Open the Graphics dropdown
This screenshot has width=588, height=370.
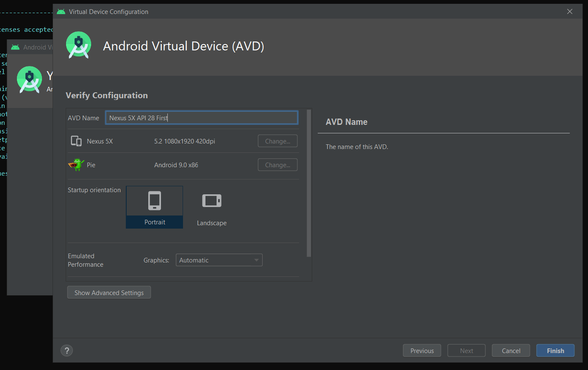[x=219, y=260]
